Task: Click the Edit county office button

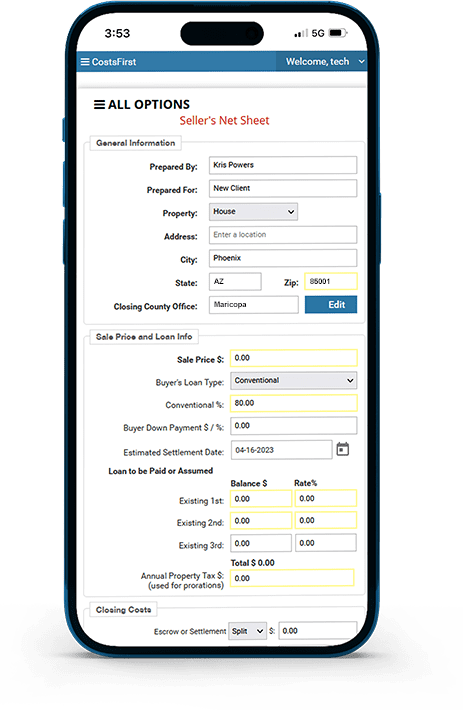Action: pos(331,305)
